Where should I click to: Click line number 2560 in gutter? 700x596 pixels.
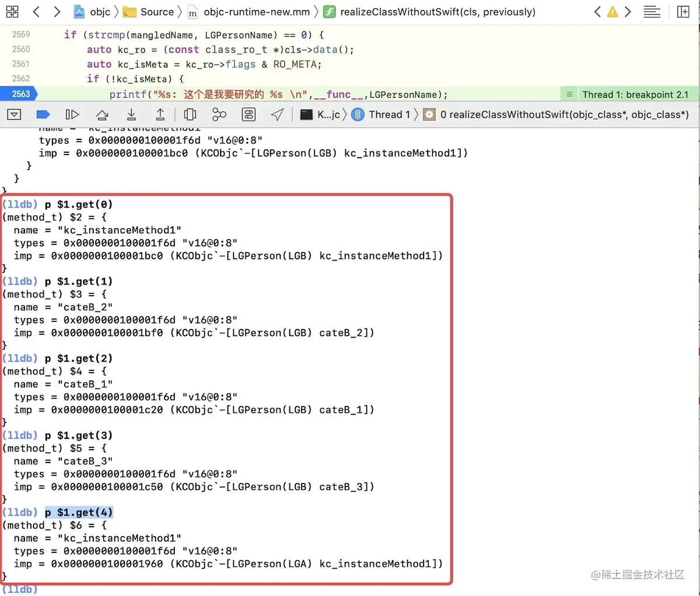(21, 50)
